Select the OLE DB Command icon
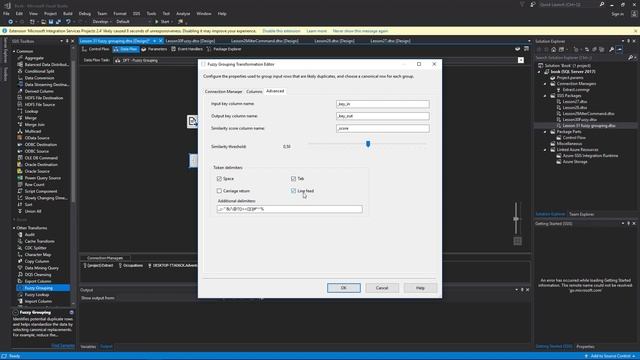This screenshot has width=640, height=360. 20,158
